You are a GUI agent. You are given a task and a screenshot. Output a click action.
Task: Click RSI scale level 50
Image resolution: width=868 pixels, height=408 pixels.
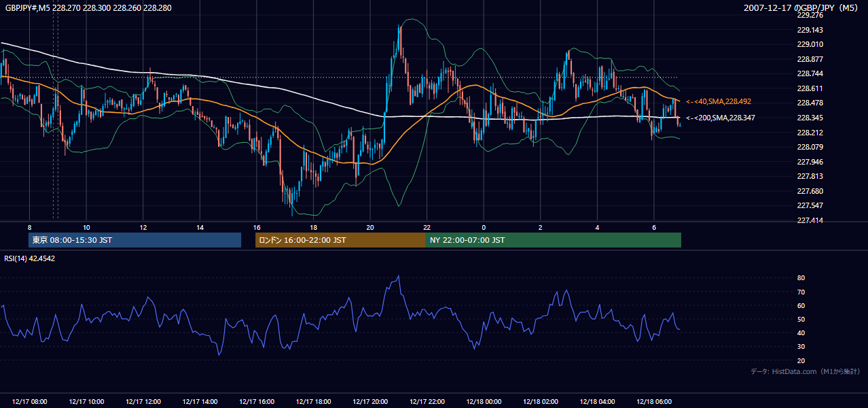[801, 319]
